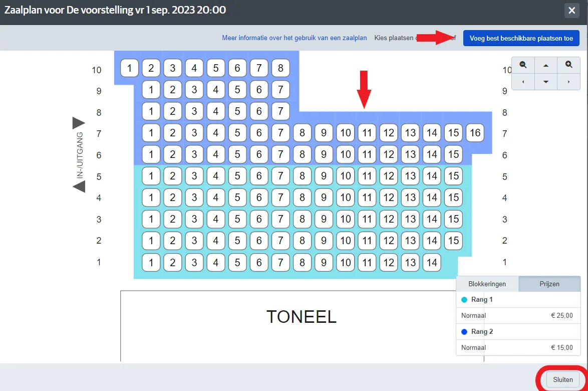Switch to the Prijzen tab
The image size is (588, 391).
pos(549,284)
